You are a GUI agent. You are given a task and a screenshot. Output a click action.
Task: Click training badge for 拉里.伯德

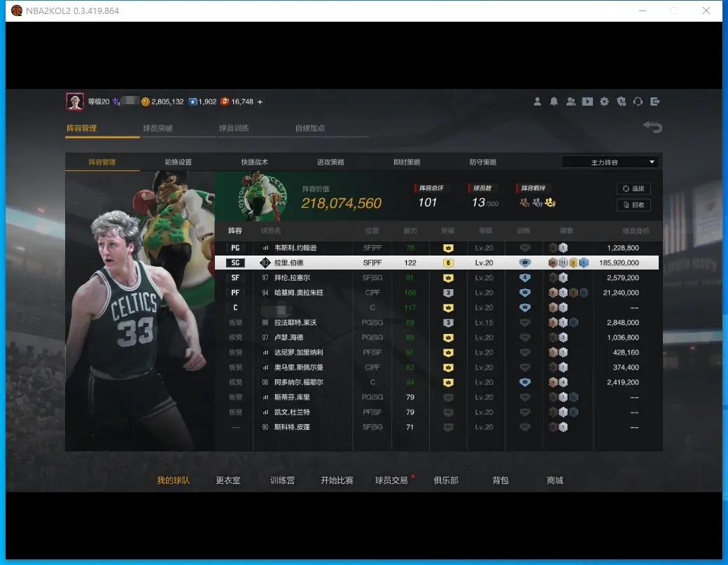coord(524,263)
